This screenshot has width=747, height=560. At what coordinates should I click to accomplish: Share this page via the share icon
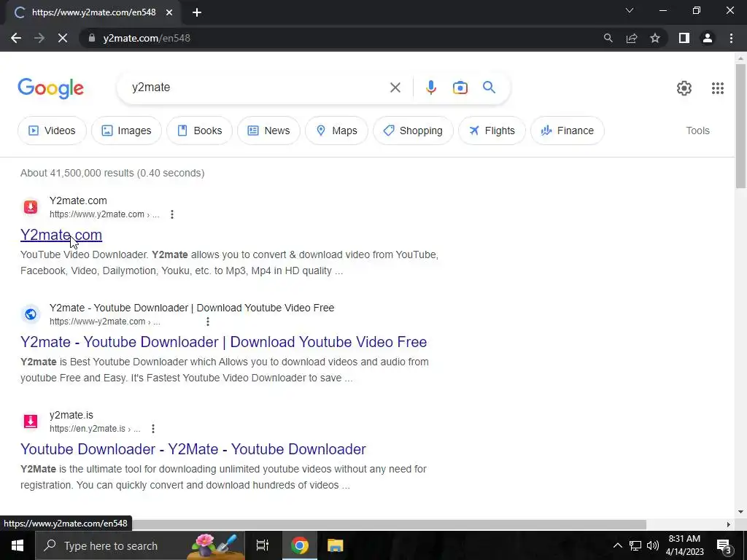tap(632, 38)
